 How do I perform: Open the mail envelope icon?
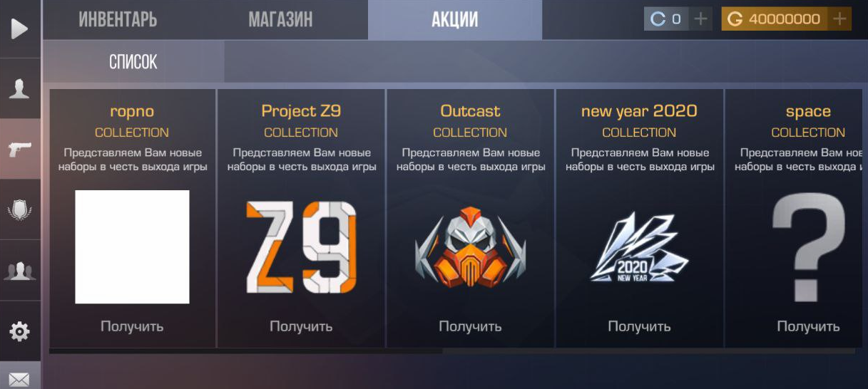click(x=19, y=380)
